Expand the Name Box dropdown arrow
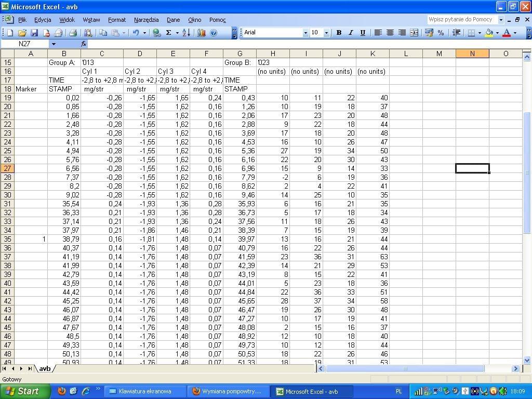Screen dimensions: 532x399 (x=53, y=44)
